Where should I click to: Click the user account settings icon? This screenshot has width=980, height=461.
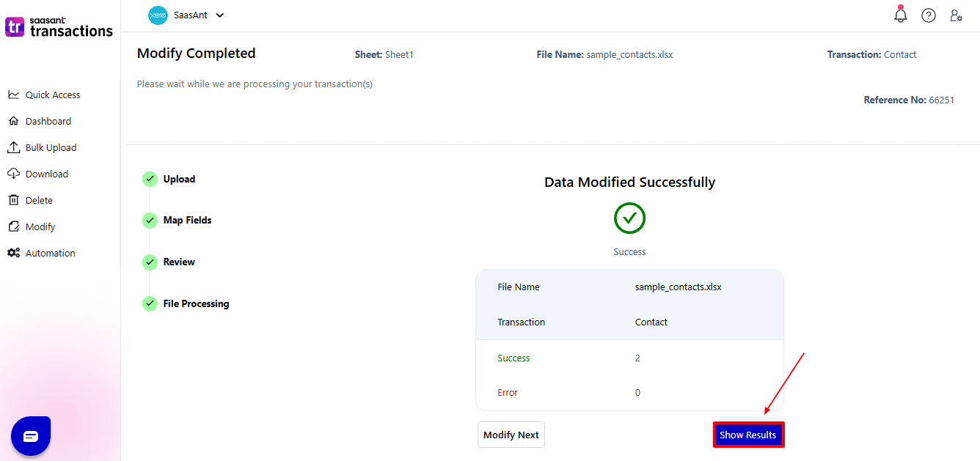pos(957,15)
